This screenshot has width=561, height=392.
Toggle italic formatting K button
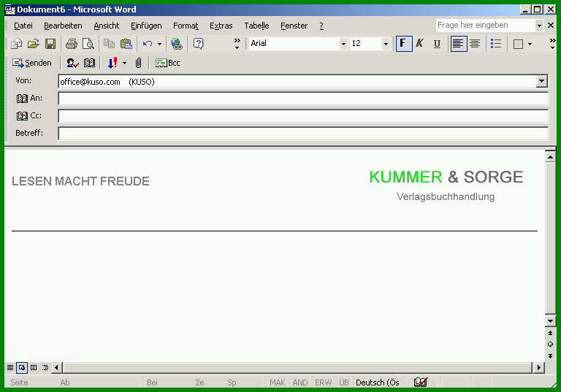pyautogui.click(x=420, y=44)
